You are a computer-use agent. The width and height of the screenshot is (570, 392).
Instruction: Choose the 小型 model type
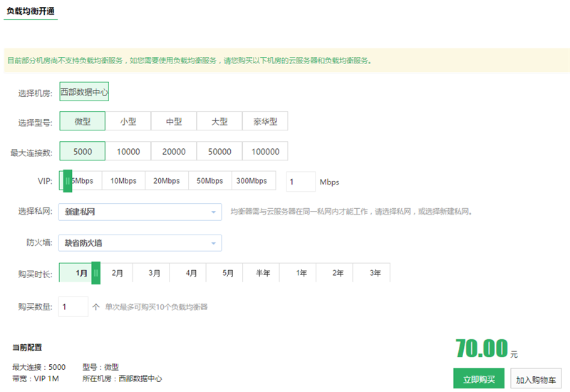tap(128, 121)
